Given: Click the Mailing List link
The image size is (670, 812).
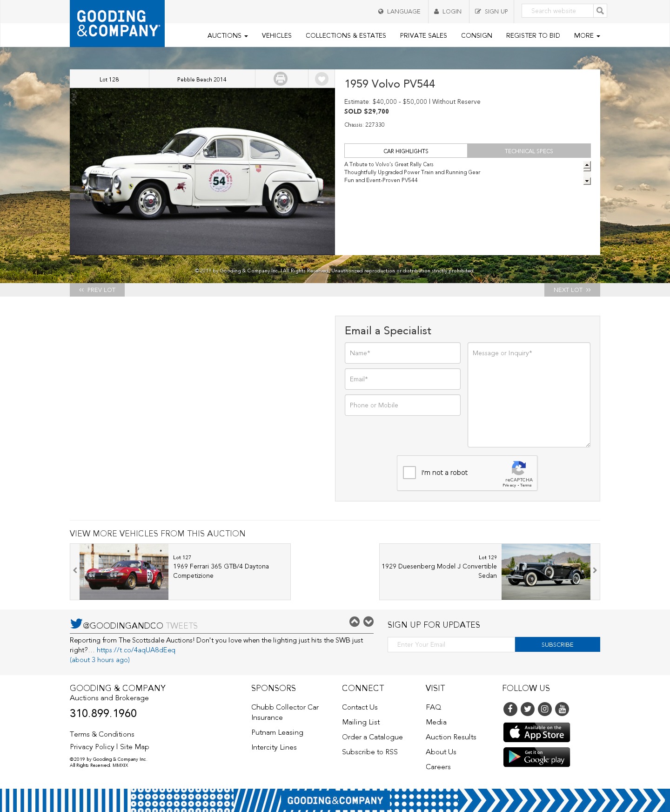Looking at the screenshot, I should pyautogui.click(x=361, y=722).
